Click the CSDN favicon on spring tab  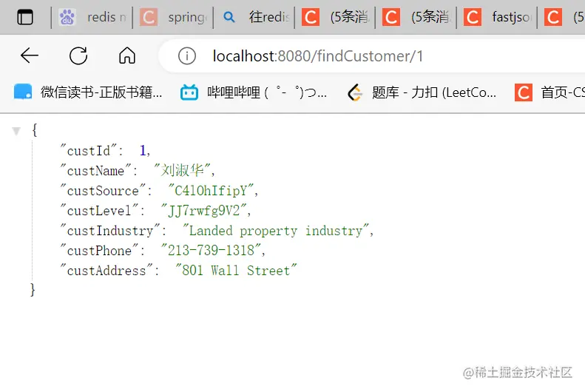coord(149,17)
